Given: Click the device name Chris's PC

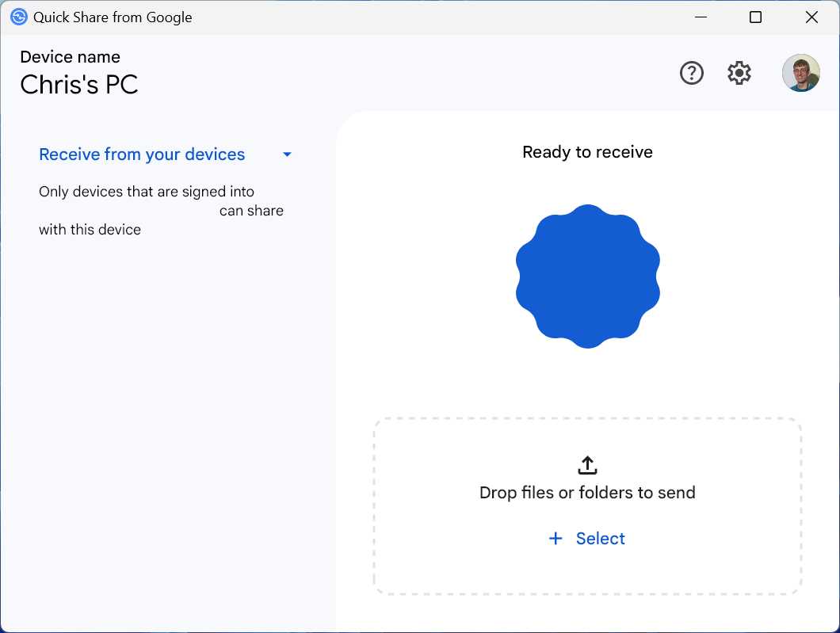Looking at the screenshot, I should point(78,84).
